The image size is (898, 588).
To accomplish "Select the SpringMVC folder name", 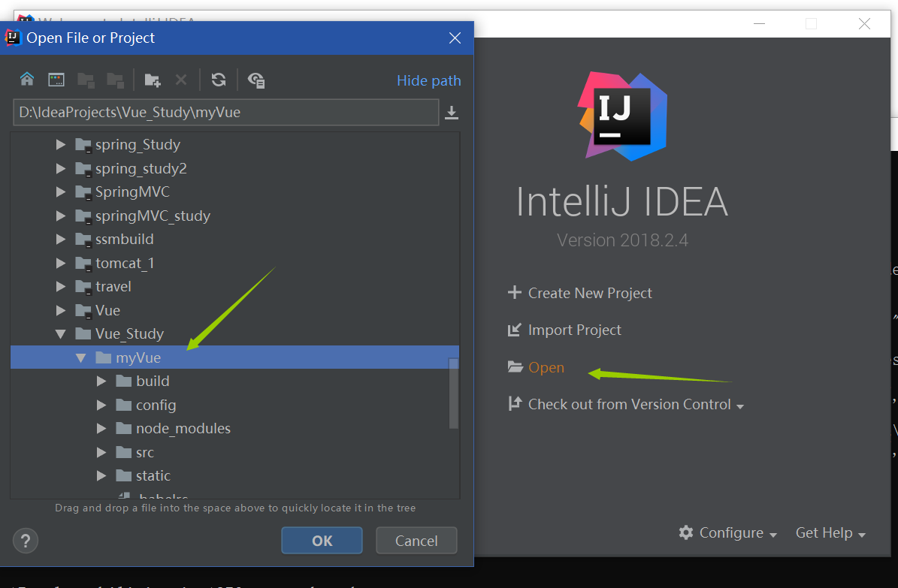I will [133, 191].
